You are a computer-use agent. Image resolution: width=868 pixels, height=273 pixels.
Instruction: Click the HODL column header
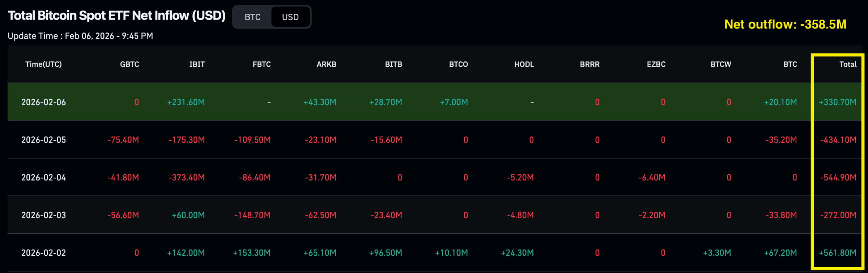point(524,64)
